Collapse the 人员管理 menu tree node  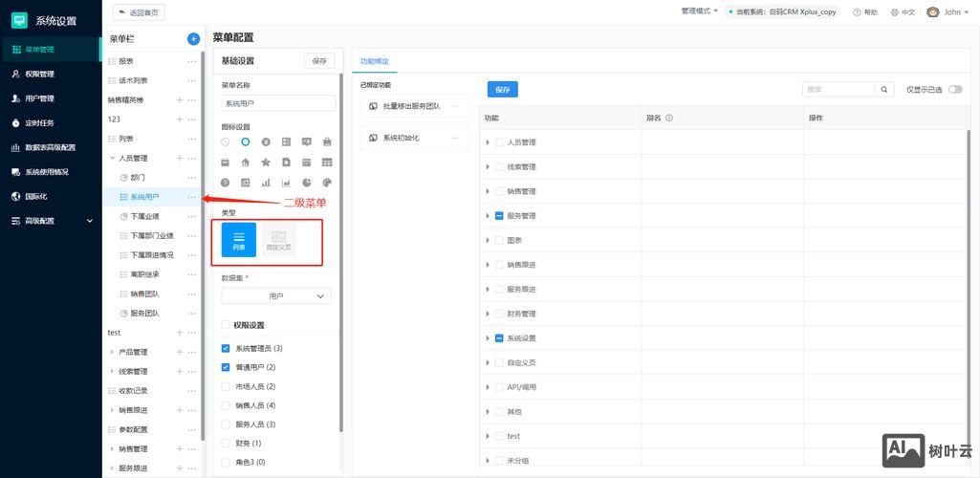tap(112, 158)
